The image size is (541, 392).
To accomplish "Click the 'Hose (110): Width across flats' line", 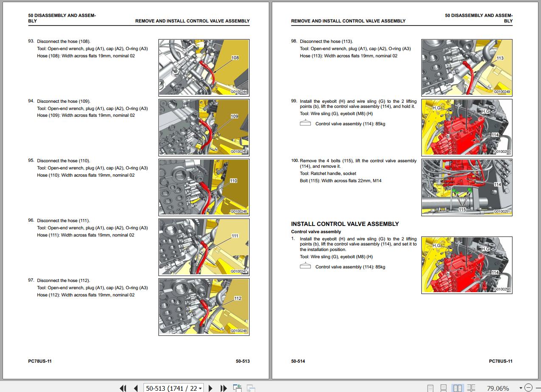I will pyautogui.click(x=86, y=175).
